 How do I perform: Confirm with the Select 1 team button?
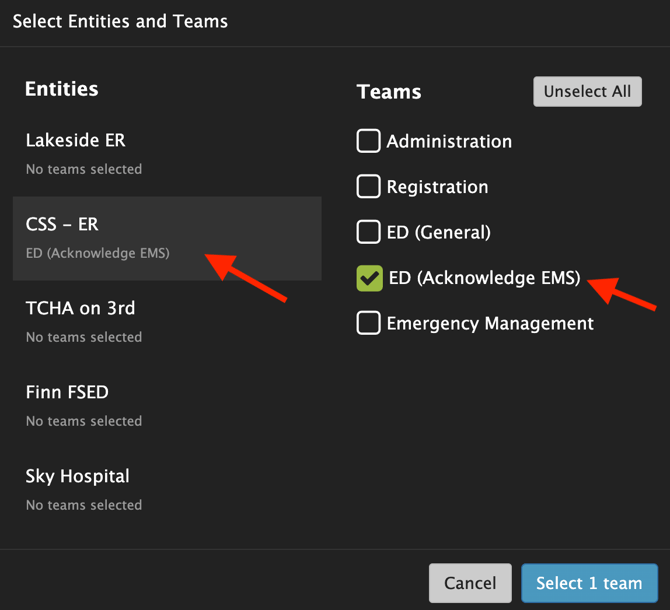pyautogui.click(x=589, y=583)
